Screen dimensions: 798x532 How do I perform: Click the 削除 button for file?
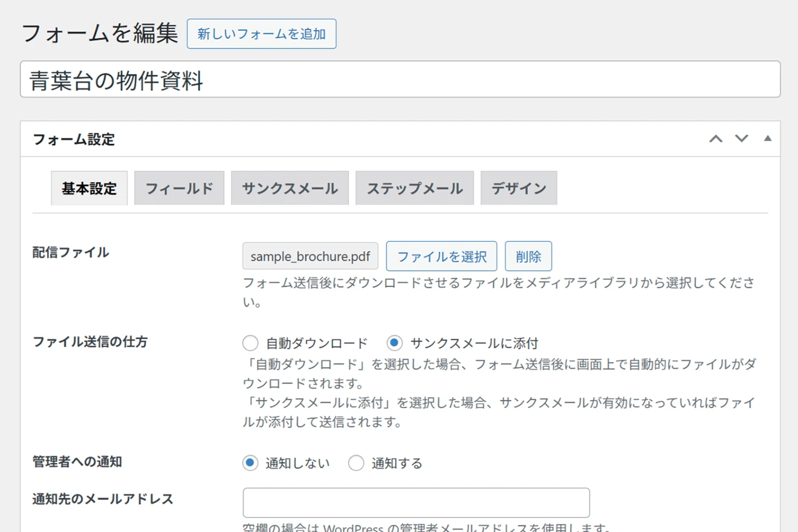[528, 256]
